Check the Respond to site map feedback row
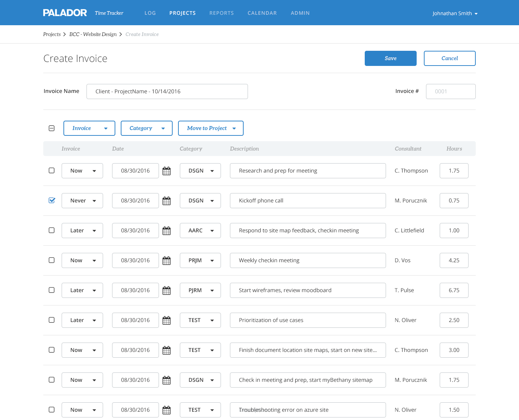The height and width of the screenshot is (420, 519). (x=52, y=230)
